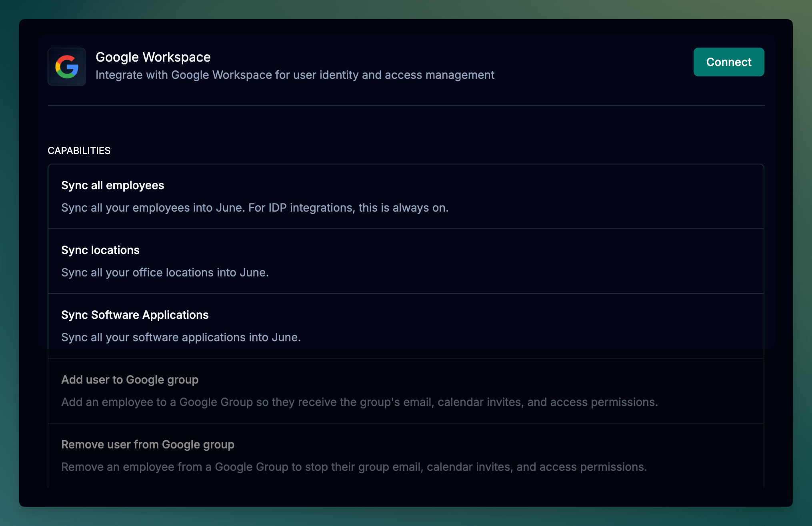Viewport: 812px width, 526px height.
Task: Click the integration card background area
Action: point(406,120)
